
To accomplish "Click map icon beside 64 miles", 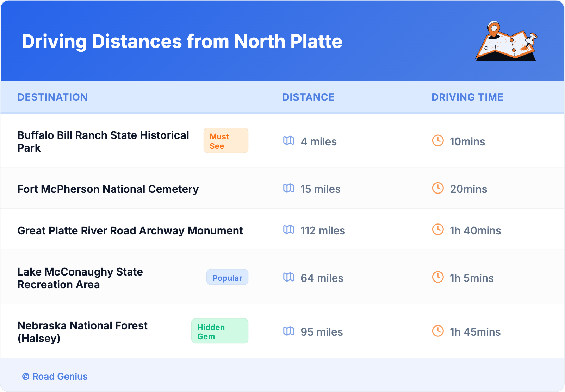I will [288, 277].
